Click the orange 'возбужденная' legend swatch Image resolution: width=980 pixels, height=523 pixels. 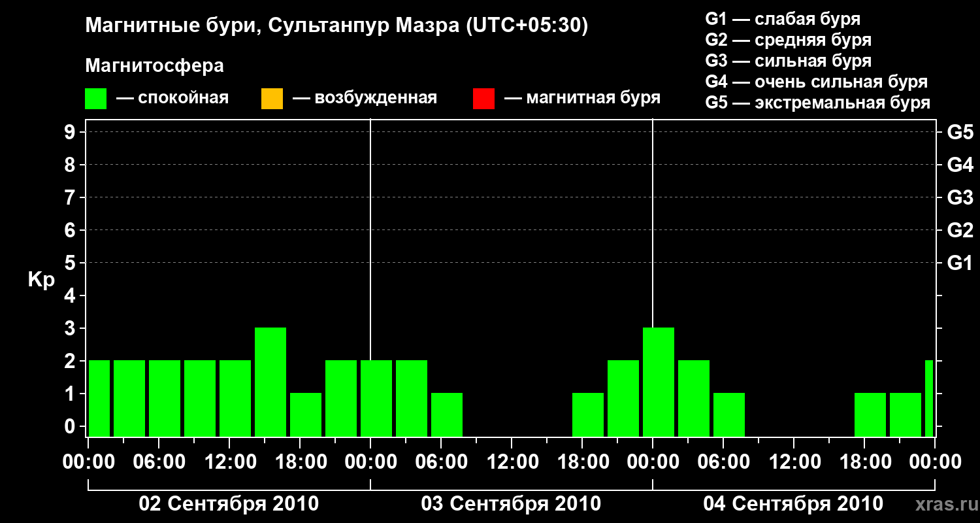pyautogui.click(x=272, y=99)
